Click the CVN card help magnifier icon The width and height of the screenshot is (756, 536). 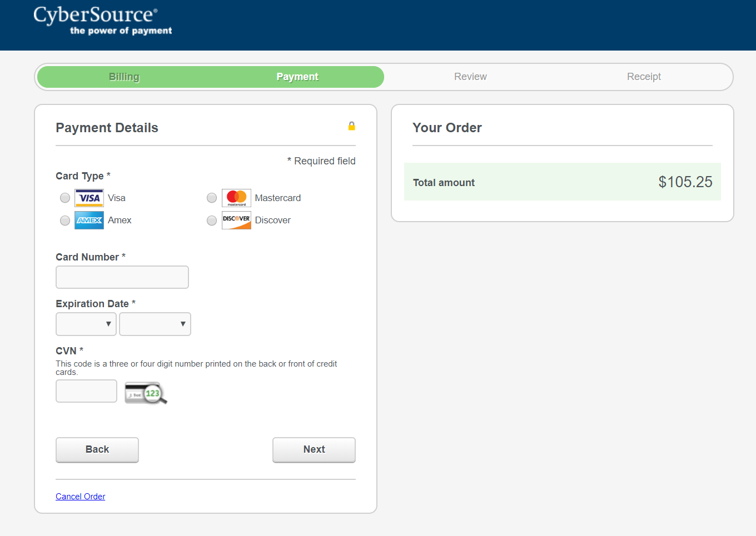point(146,393)
